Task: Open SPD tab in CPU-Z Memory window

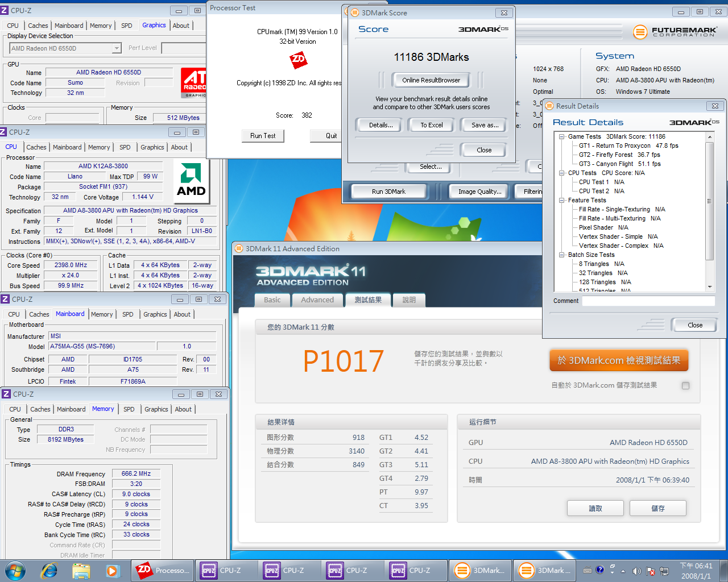Action: [129, 409]
